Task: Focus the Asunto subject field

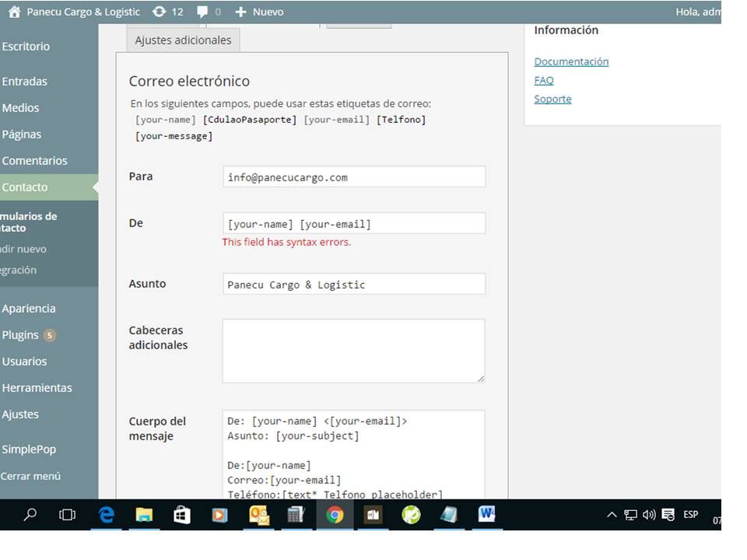Action: (x=354, y=285)
